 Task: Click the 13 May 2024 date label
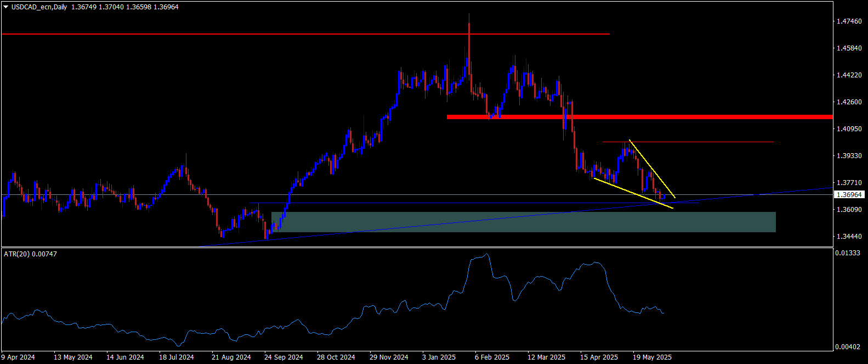pyautogui.click(x=73, y=357)
